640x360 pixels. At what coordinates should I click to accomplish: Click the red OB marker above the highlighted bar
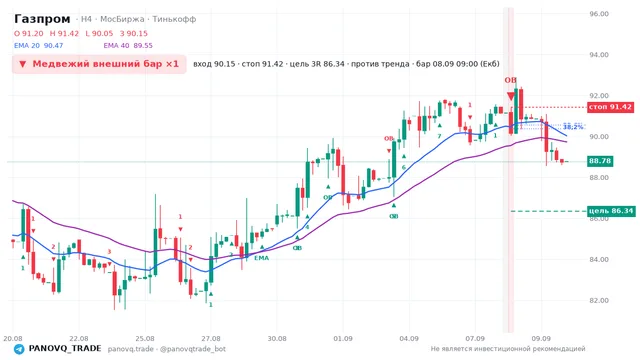(510, 80)
